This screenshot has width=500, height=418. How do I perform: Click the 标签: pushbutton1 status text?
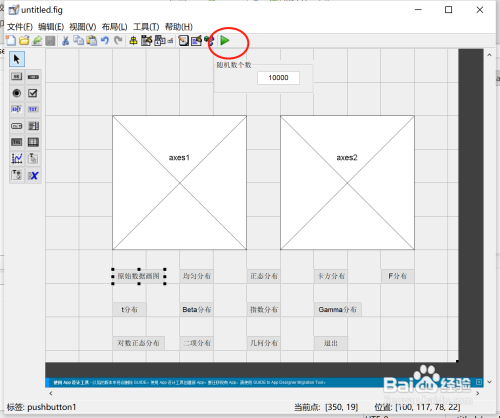click(42, 407)
